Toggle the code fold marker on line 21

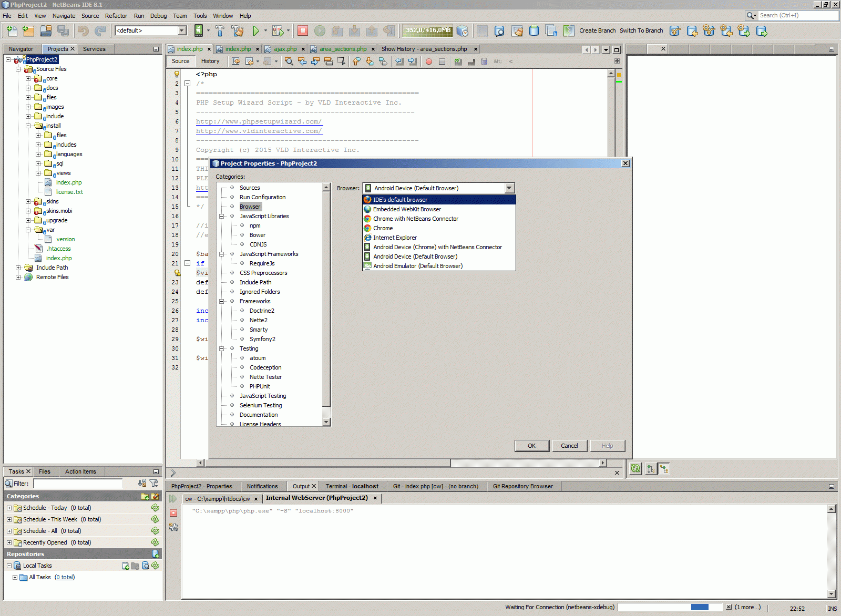pos(187,263)
